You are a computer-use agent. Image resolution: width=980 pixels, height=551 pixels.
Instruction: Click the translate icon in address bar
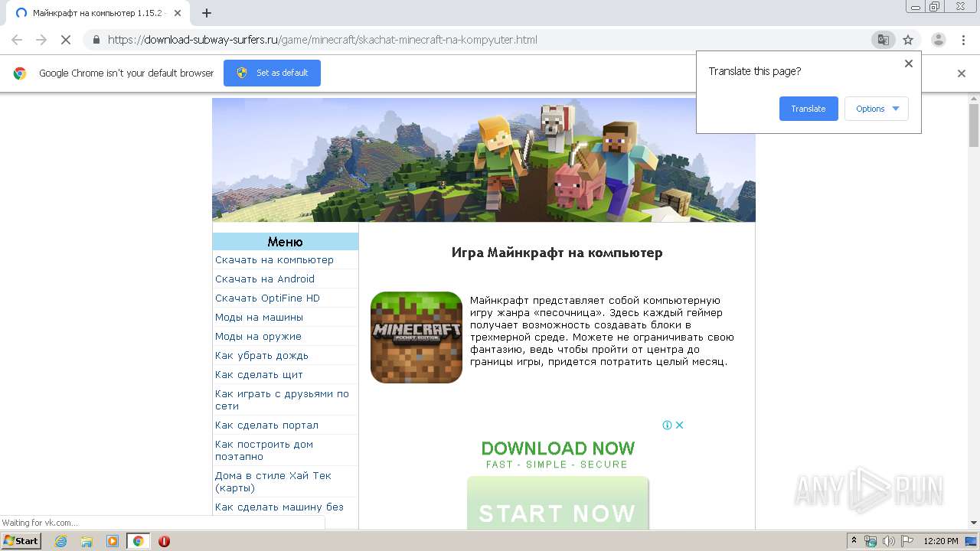click(884, 40)
